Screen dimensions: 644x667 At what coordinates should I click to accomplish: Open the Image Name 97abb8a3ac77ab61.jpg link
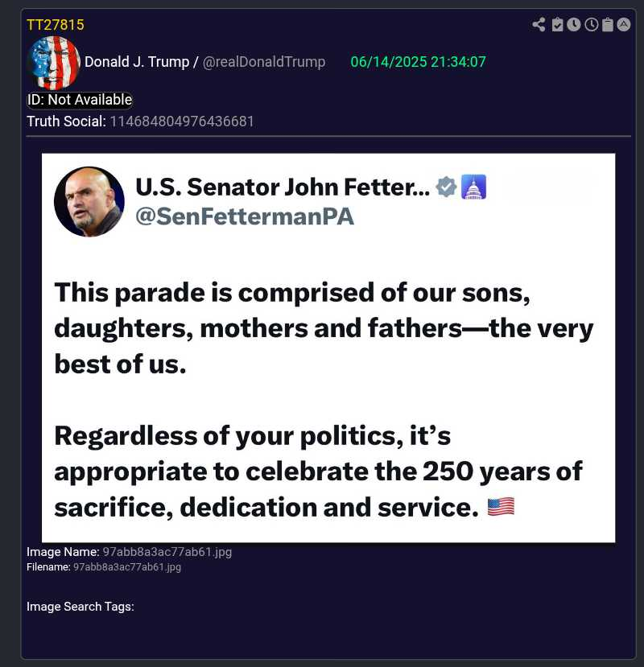pos(167,552)
